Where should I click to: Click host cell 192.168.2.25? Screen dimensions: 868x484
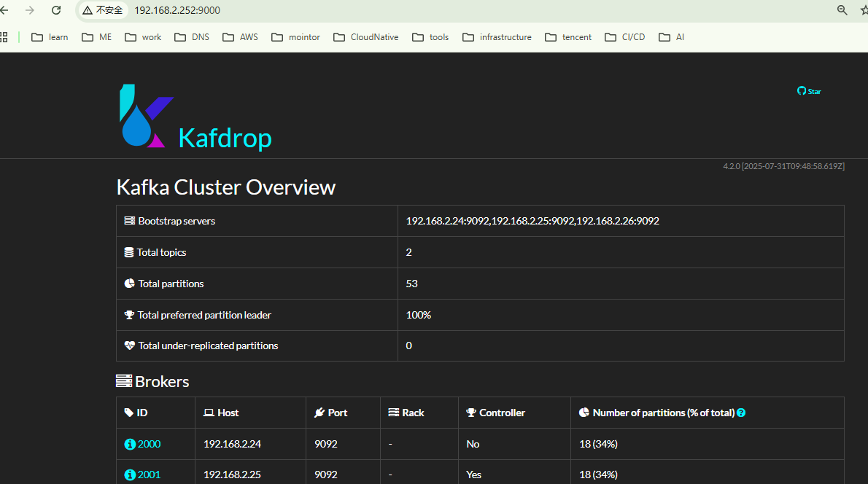click(232, 475)
